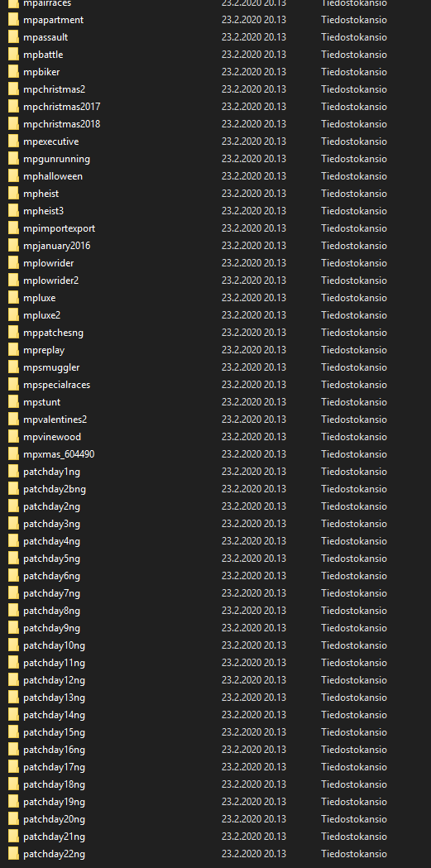Click the mppatchesng folder icon
This screenshot has width=431, height=868.
(x=13, y=333)
